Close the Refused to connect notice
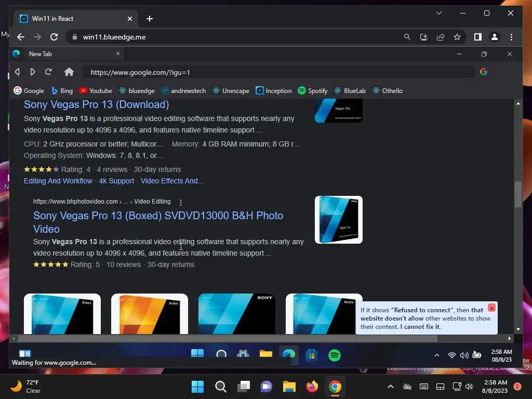Image resolution: width=532 pixels, height=399 pixels. pos(491,308)
